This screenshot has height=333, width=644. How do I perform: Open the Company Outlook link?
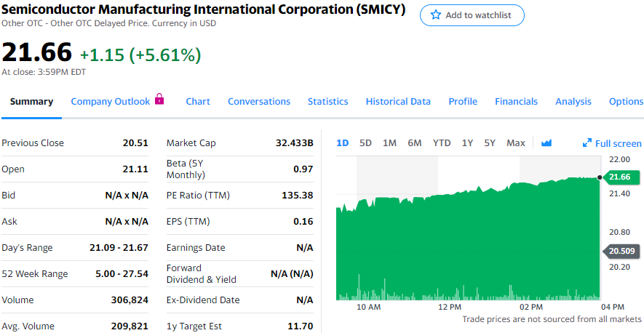[110, 102]
